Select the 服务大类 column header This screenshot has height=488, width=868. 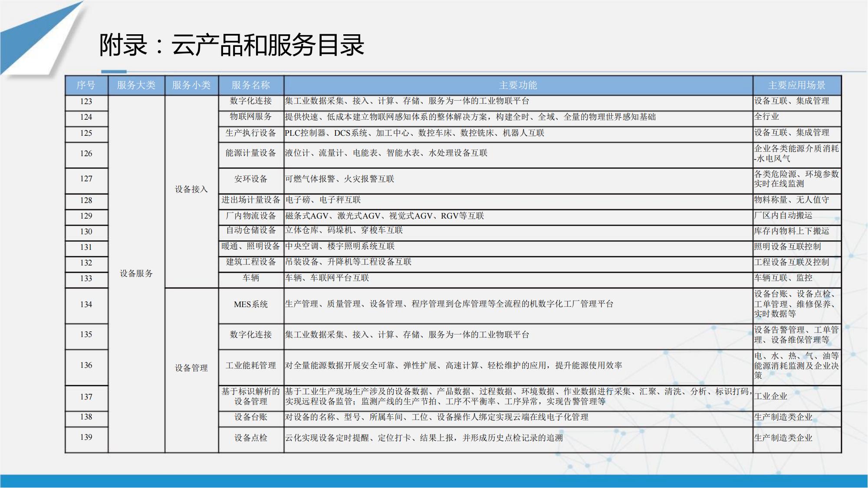(x=136, y=85)
